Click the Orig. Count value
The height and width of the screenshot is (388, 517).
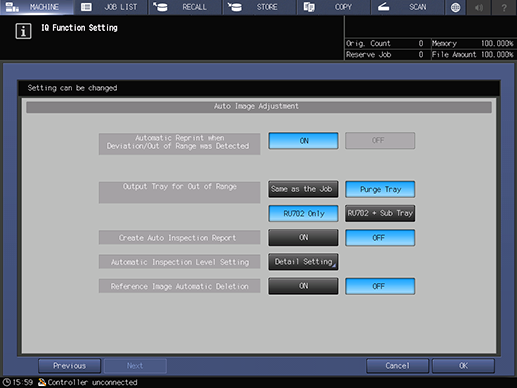(x=421, y=43)
